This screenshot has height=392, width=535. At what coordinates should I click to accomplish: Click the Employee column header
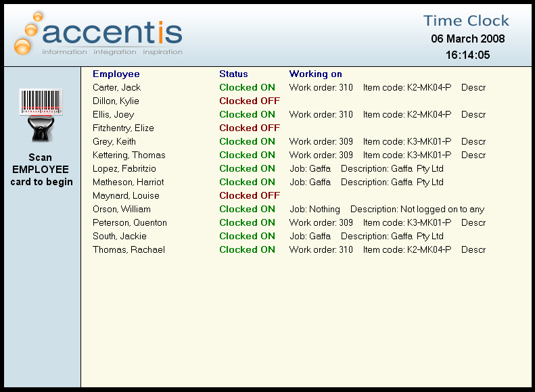click(116, 74)
